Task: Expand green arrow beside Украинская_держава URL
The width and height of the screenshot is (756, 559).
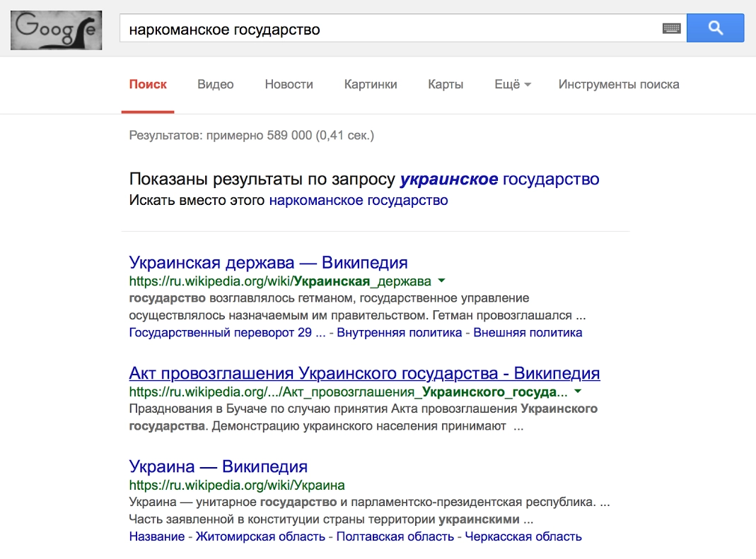Action: point(442,281)
